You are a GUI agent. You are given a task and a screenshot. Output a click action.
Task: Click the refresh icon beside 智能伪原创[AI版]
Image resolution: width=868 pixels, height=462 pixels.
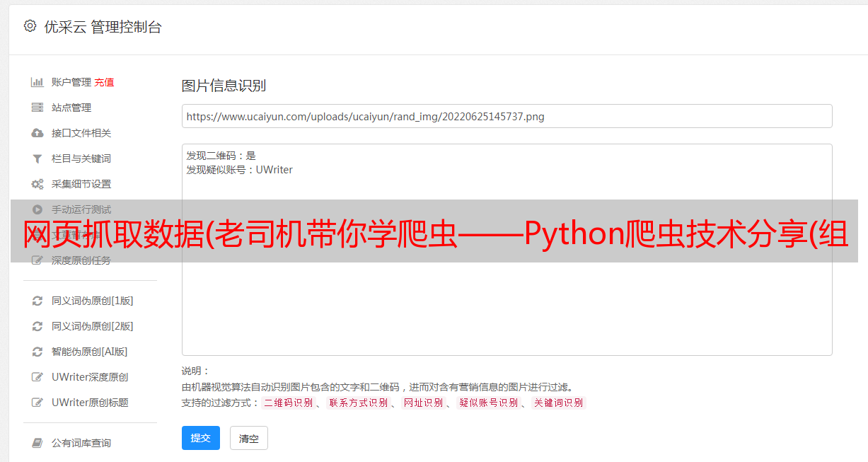37,352
